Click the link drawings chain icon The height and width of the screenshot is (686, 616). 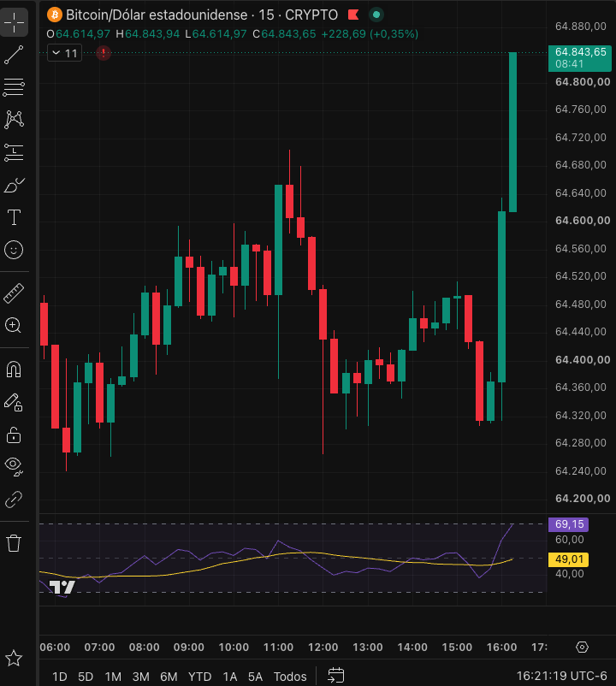(14, 500)
